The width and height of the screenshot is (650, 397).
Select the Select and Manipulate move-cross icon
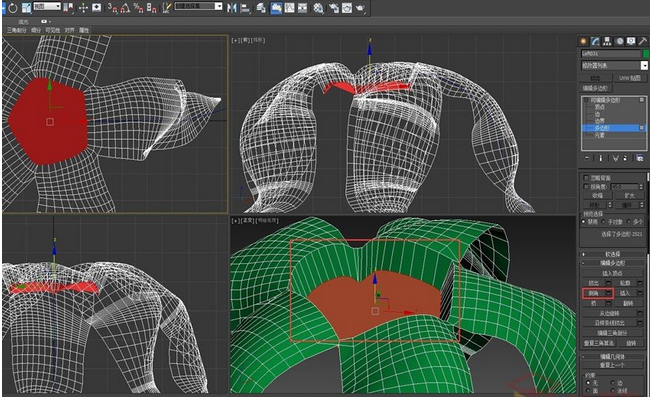click(x=83, y=7)
